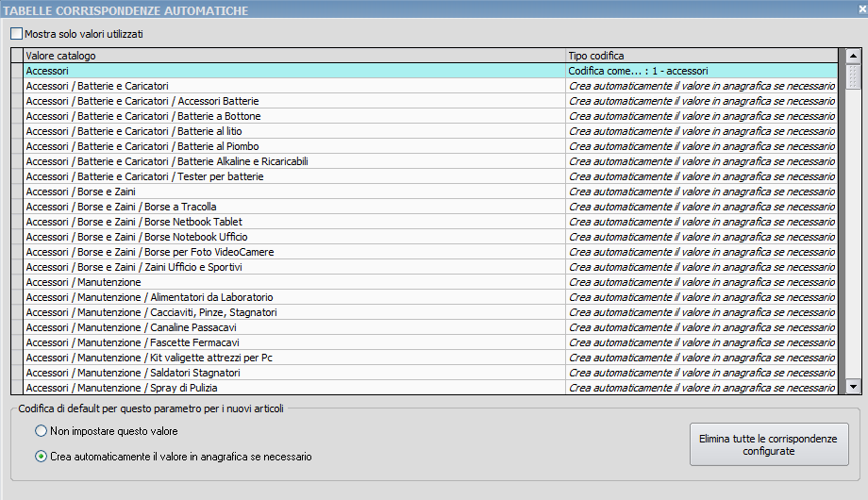This screenshot has width=868, height=500.
Task: Click scrollbar up arrow of the table
Action: tap(853, 56)
